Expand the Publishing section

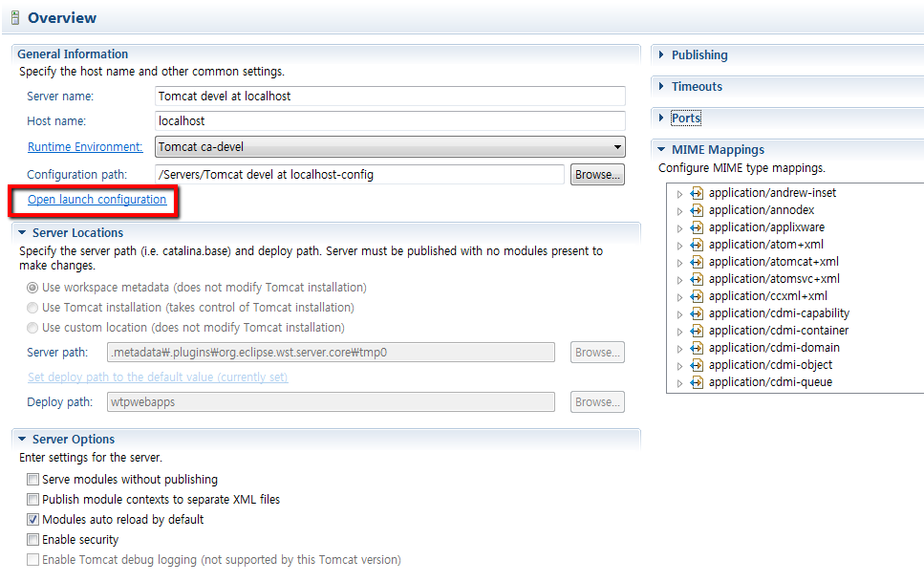tap(661, 54)
